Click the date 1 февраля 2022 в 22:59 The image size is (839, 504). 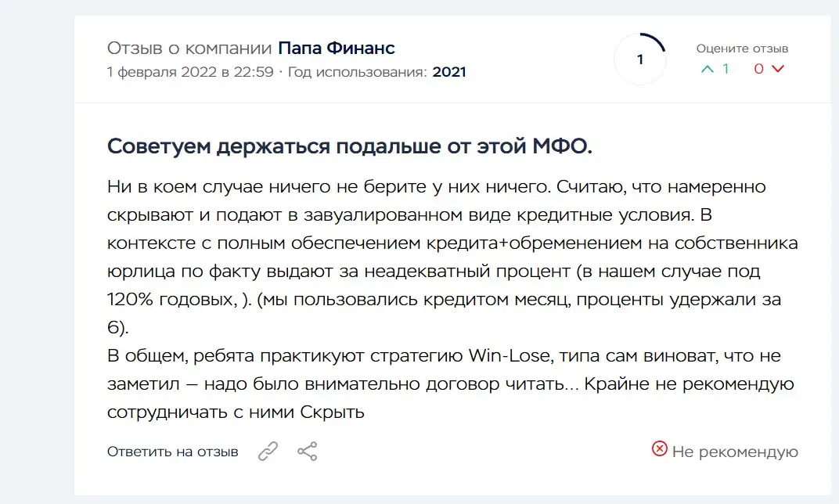pos(190,72)
